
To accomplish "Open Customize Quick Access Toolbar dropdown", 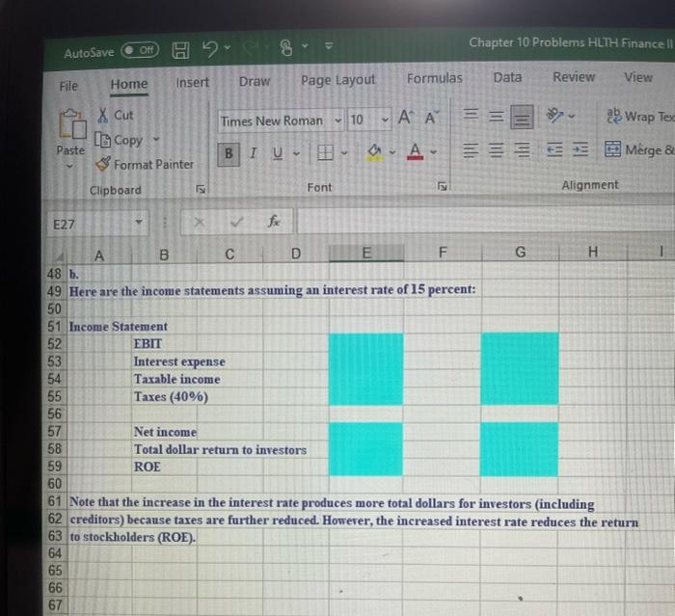I will [329, 45].
